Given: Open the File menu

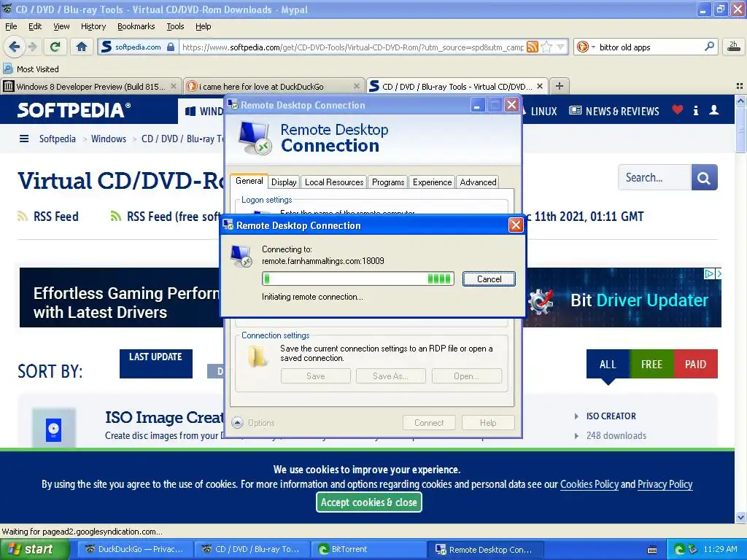Looking at the screenshot, I should (x=11, y=27).
